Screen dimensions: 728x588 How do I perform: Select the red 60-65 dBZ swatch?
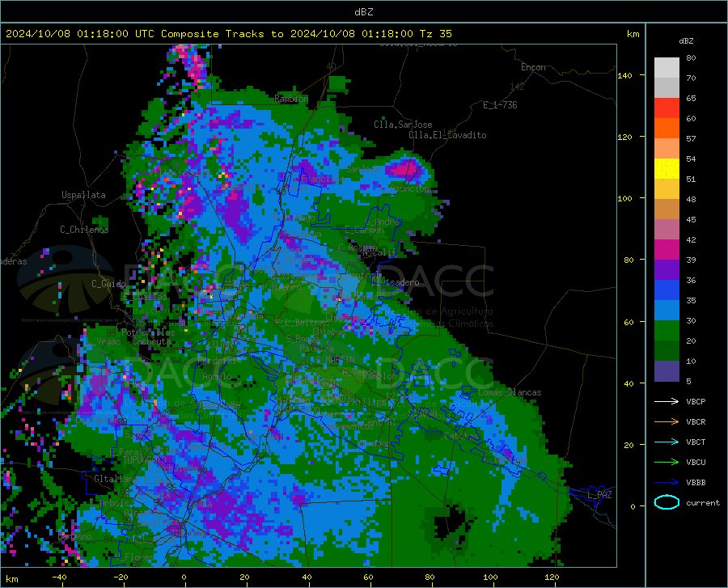pyautogui.click(x=667, y=108)
